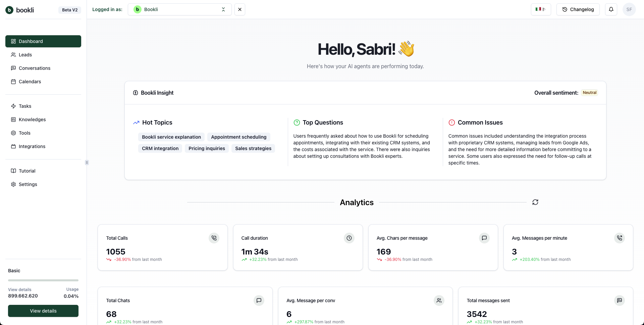Click the 3542 total messages value
Screen dimensions: 644x325
coord(477,314)
